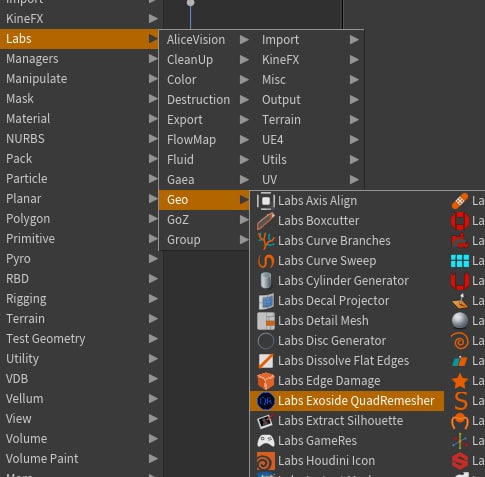Image resolution: width=485 pixels, height=477 pixels.
Task: Open the NURBS category
Action: click(x=79, y=139)
